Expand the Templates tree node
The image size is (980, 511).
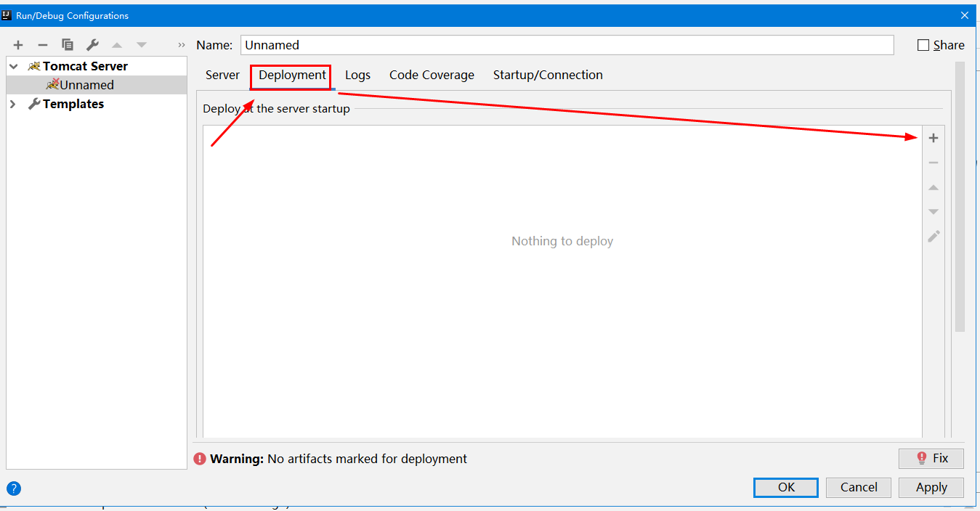click(x=13, y=104)
